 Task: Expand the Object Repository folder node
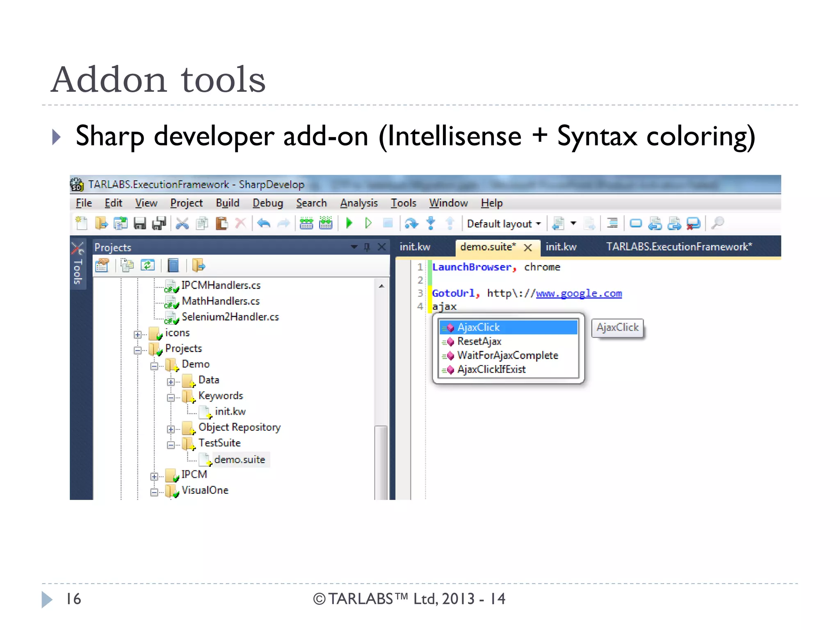[x=171, y=429]
